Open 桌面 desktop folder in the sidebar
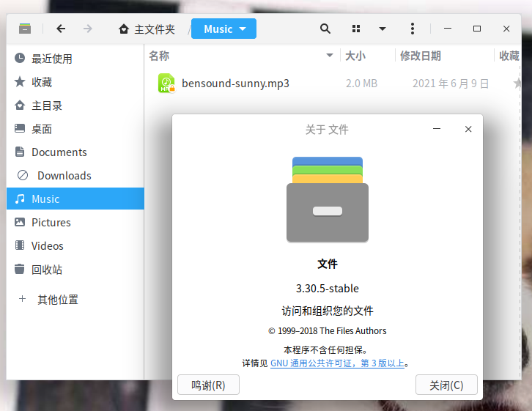The image size is (532, 411). (75, 129)
